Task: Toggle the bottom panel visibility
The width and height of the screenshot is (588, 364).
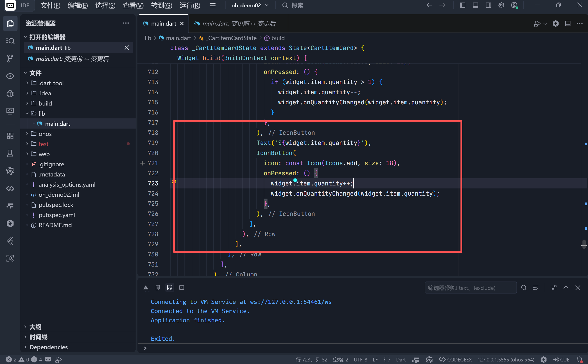Action: point(475,5)
